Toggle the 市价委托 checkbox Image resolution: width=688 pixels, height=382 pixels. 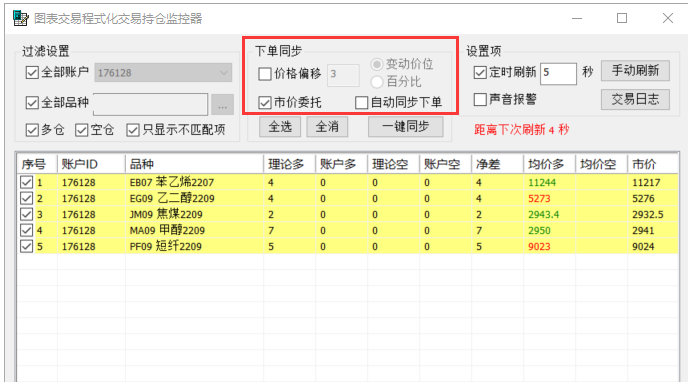click(x=265, y=103)
